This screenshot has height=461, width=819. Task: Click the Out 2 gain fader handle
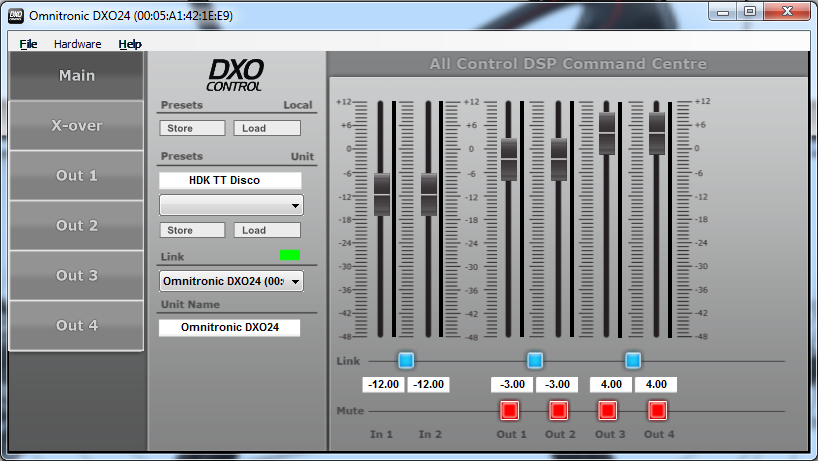click(559, 159)
